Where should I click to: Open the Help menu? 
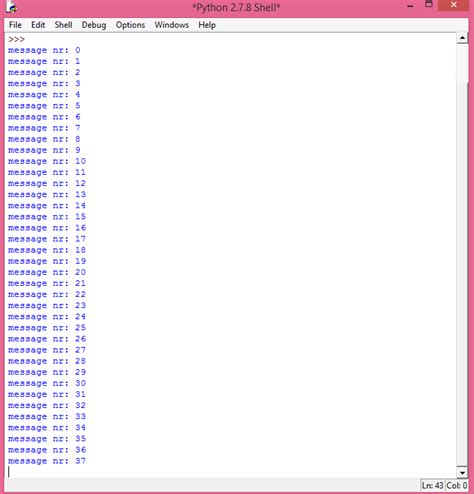click(x=207, y=25)
